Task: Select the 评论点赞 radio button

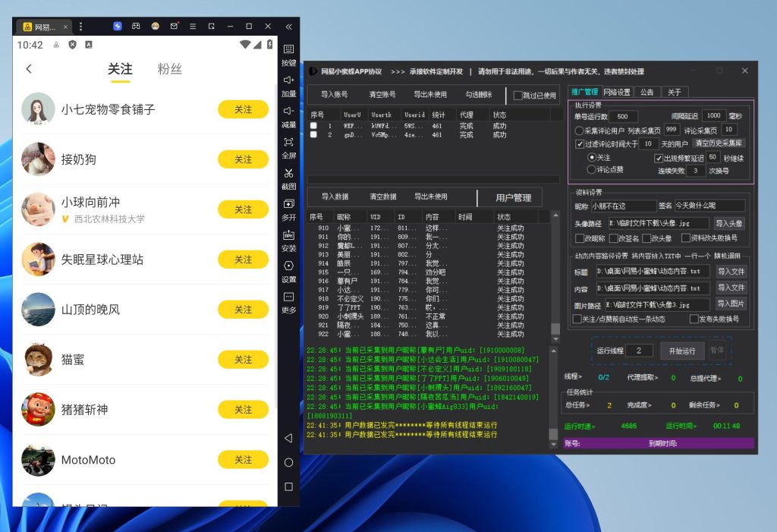Action: (x=593, y=170)
